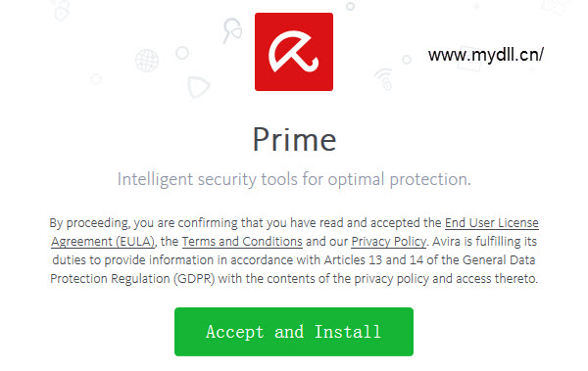588x371 pixels.
Task: Click the faint padlock icon in top-left corner
Action: coord(62,10)
